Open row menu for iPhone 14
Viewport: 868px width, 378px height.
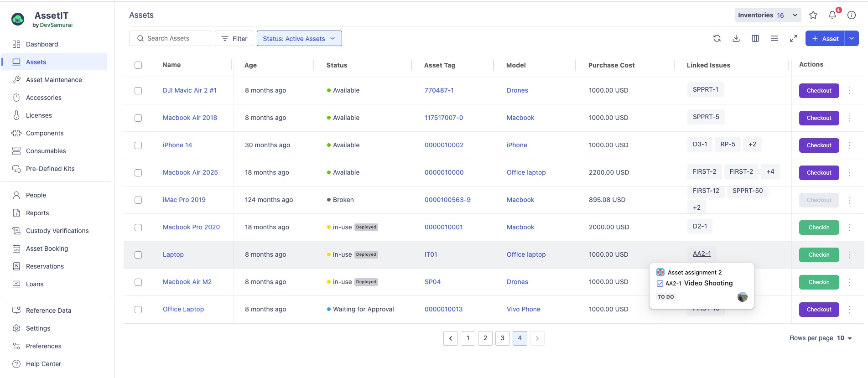pyautogui.click(x=850, y=145)
